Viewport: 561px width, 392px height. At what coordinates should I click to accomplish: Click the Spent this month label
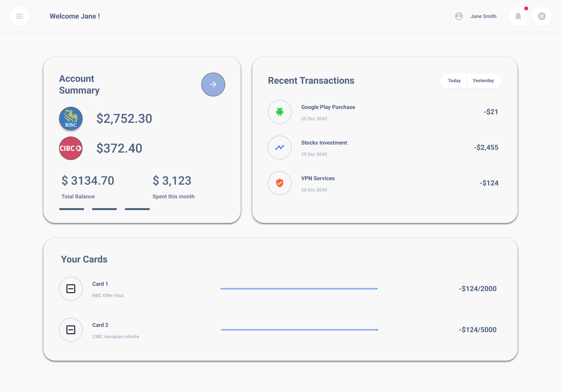coord(173,196)
